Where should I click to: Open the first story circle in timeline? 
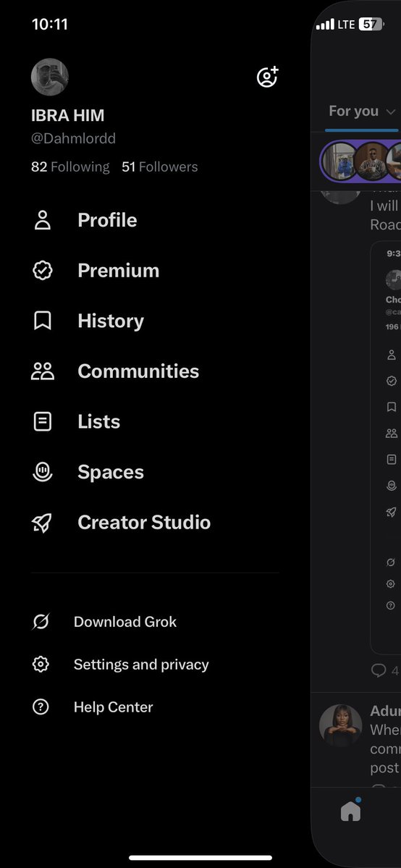click(339, 161)
